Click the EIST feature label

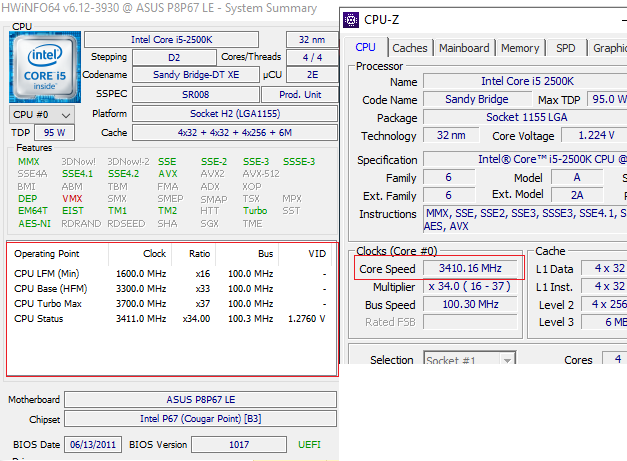click(73, 211)
